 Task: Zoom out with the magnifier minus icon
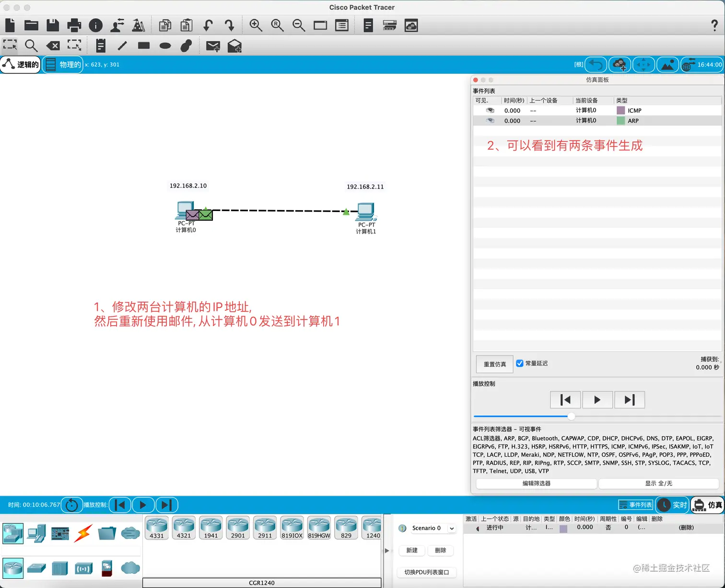tap(299, 25)
